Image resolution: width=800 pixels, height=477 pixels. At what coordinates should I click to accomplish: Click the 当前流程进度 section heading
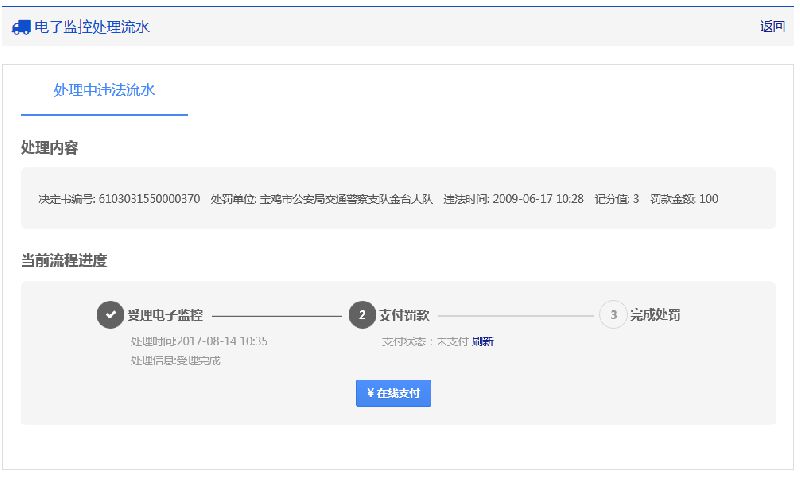click(64, 261)
